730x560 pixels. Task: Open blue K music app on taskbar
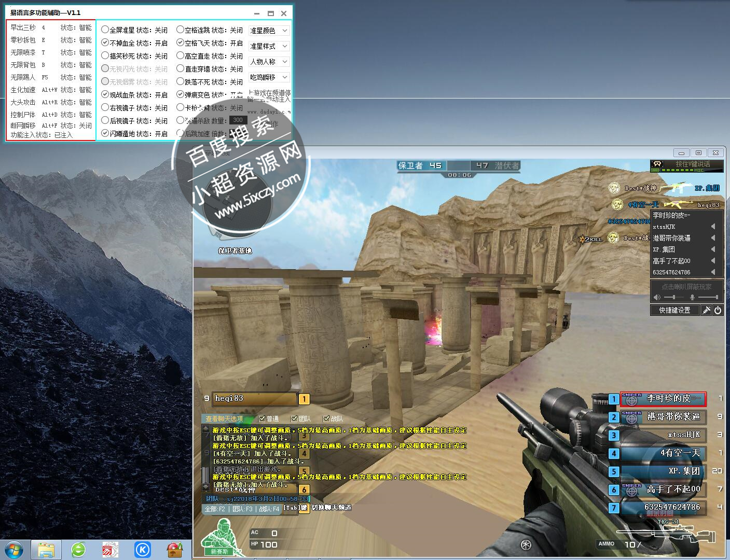point(142,550)
